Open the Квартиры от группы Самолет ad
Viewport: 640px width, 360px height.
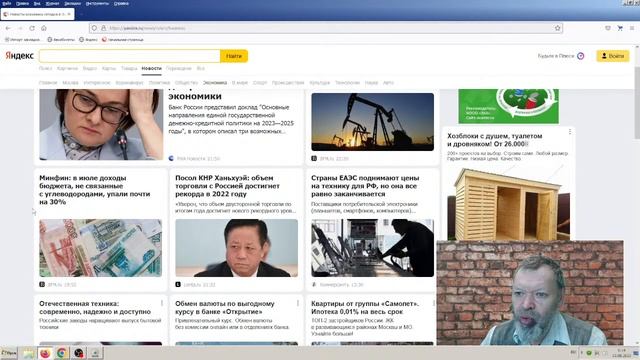pyautogui.click(x=365, y=307)
